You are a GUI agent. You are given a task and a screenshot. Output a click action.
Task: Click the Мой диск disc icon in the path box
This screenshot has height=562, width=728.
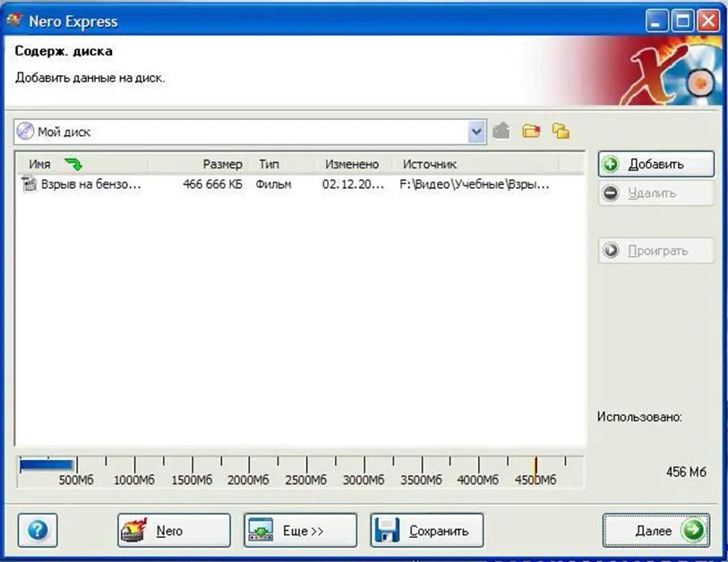(x=25, y=132)
